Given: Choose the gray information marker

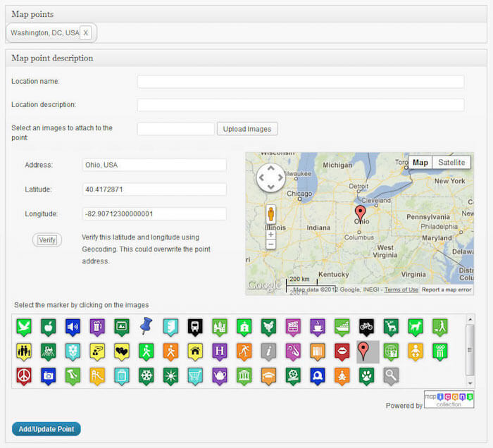Looking at the screenshot, I should pyautogui.click(x=269, y=351).
